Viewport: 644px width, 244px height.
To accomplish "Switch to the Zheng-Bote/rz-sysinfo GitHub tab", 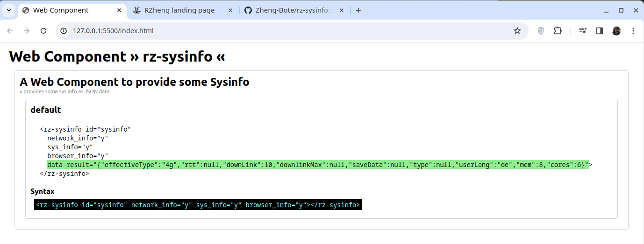I will coord(293,10).
